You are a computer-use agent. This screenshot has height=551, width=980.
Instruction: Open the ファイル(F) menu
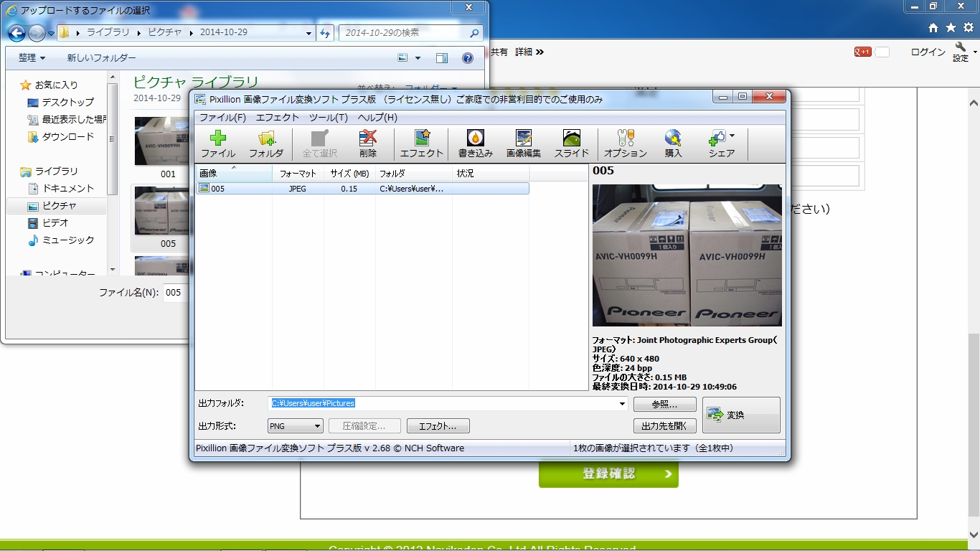click(222, 118)
